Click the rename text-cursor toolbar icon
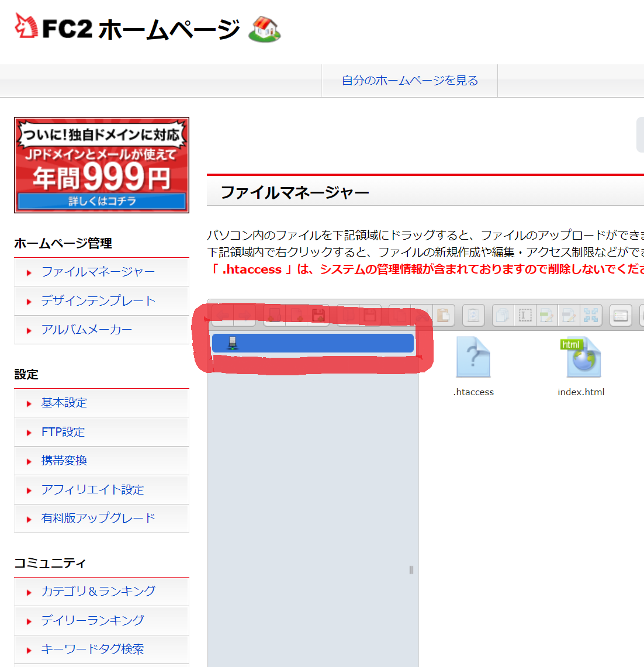This screenshot has height=667, width=644. pos(525,316)
